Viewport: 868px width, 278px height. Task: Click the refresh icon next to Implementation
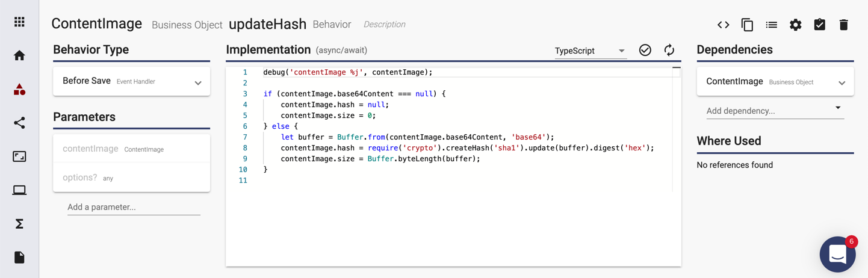click(x=669, y=50)
